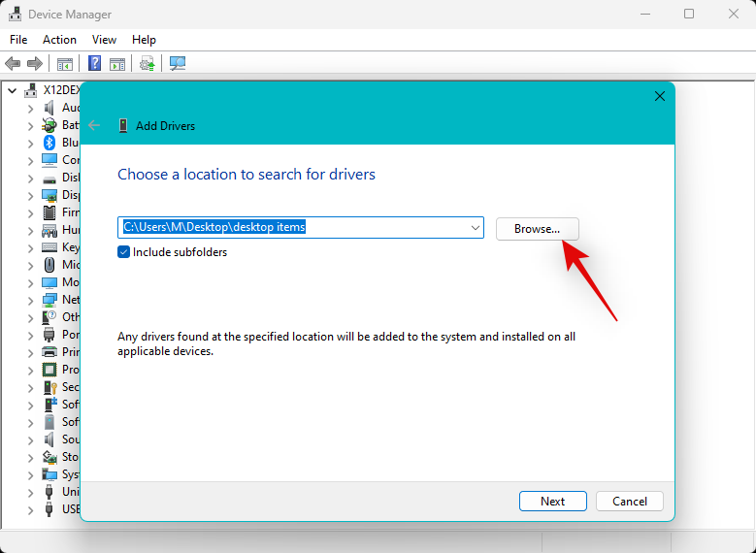Click the Cancel button
Screen dimensions: 756x553
coord(630,502)
